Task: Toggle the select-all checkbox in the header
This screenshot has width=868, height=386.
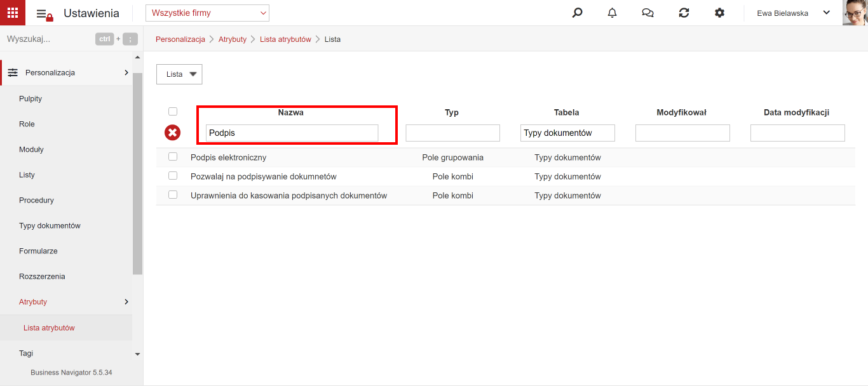Action: coord(173,112)
